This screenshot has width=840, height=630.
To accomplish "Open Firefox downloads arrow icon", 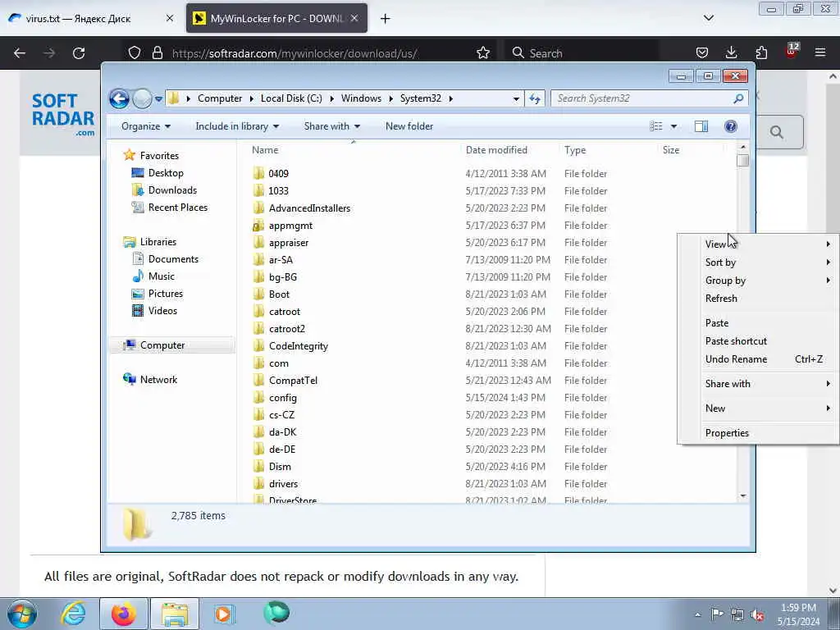I will click(731, 52).
